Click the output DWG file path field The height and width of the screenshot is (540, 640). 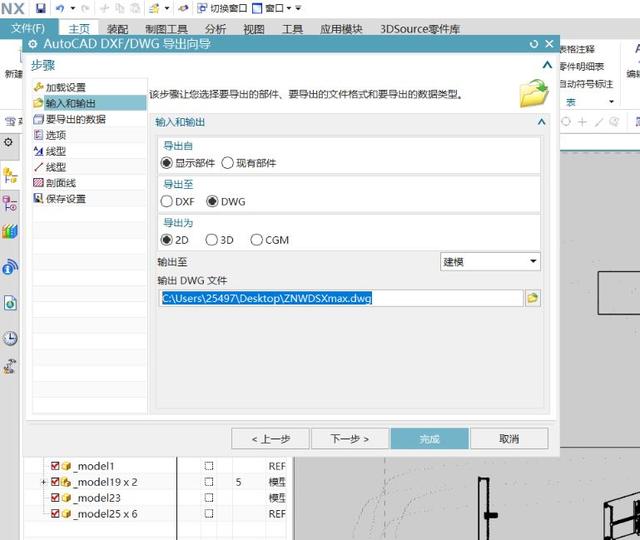(x=341, y=298)
